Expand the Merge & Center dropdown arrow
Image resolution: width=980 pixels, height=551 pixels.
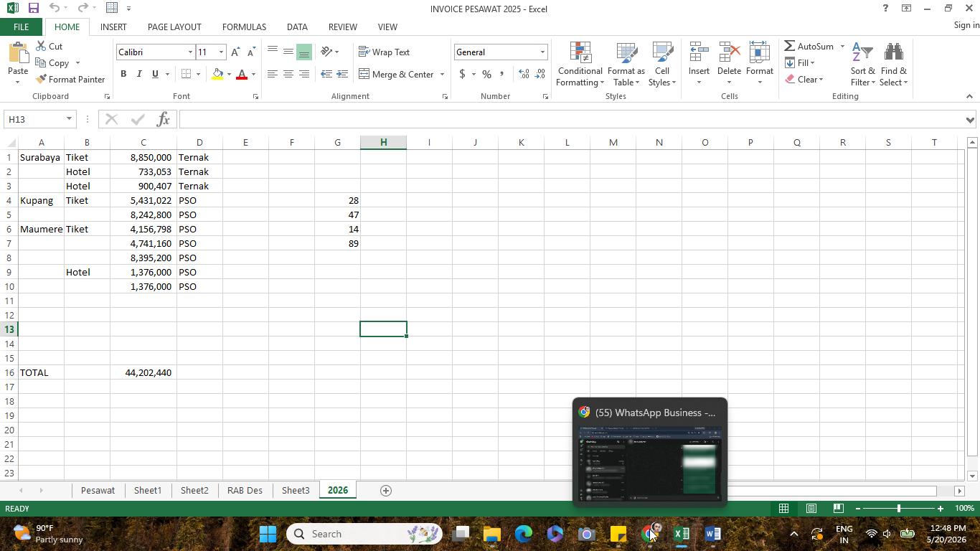click(442, 74)
